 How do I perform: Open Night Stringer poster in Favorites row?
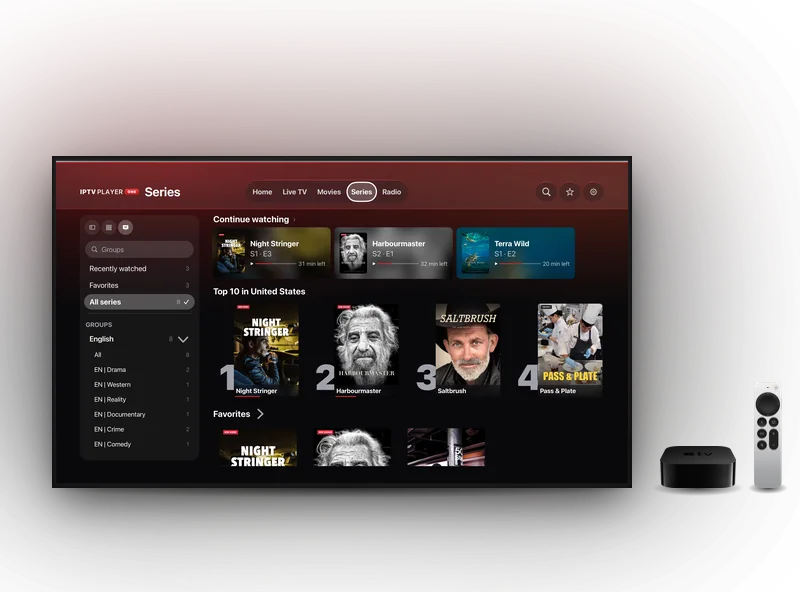pos(258,448)
